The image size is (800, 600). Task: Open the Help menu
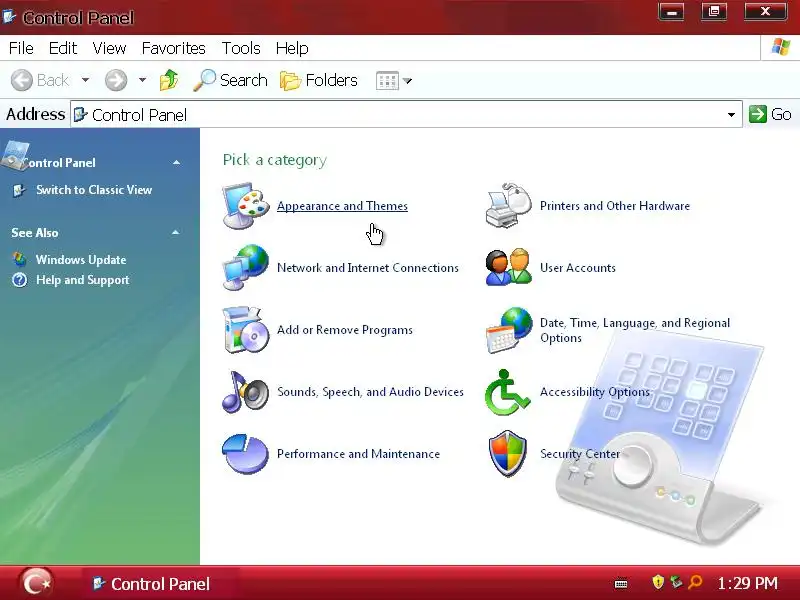pos(292,48)
